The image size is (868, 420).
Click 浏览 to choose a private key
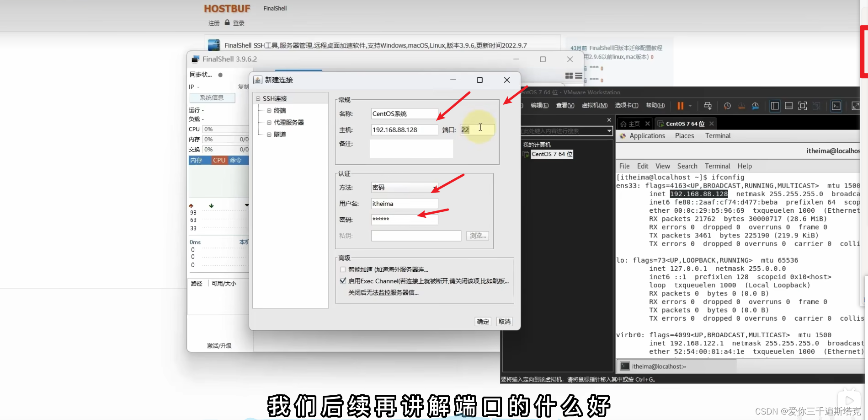click(477, 235)
